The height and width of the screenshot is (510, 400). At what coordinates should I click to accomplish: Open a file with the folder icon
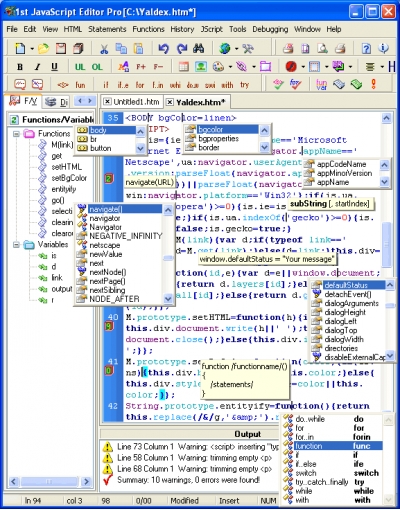click(x=43, y=49)
